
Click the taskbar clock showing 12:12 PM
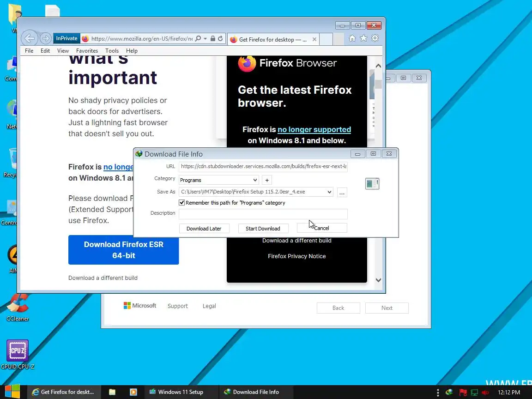(509, 392)
